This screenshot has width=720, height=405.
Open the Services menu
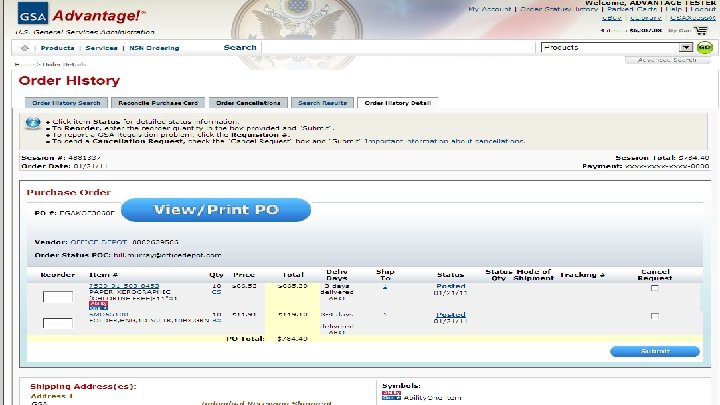click(101, 48)
